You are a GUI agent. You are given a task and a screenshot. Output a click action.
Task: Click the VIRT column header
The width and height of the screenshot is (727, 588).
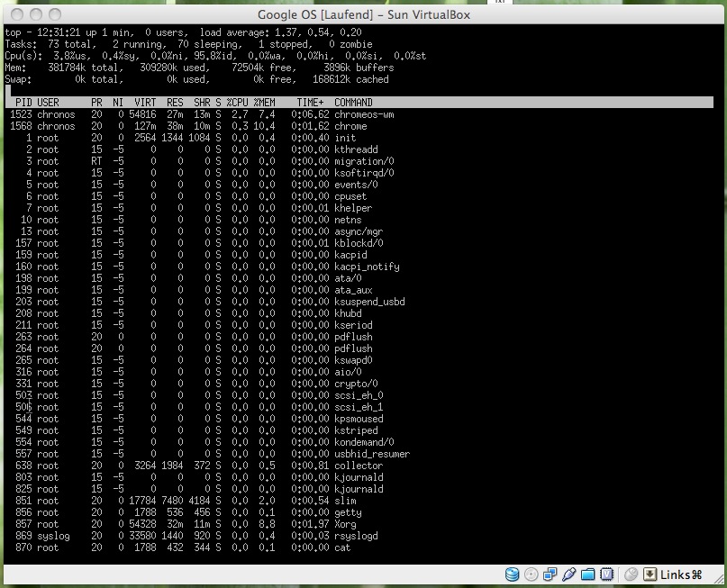145,103
